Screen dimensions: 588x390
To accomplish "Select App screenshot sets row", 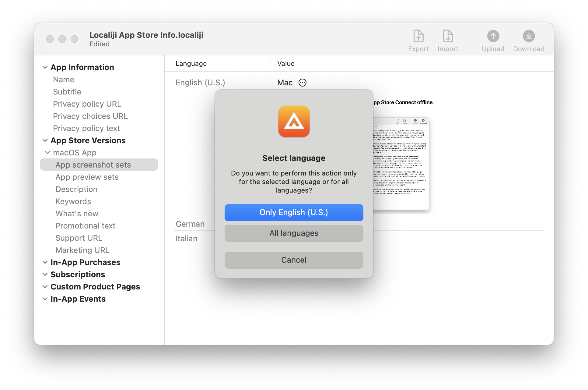I will pyautogui.click(x=99, y=165).
